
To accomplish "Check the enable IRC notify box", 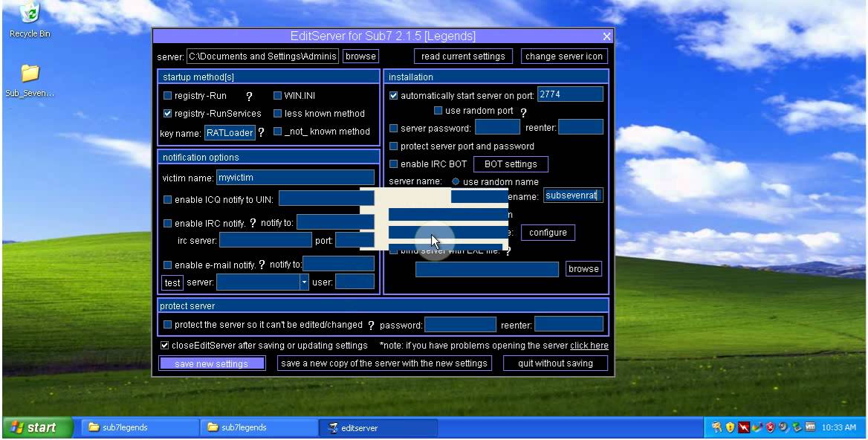I will point(167,224).
